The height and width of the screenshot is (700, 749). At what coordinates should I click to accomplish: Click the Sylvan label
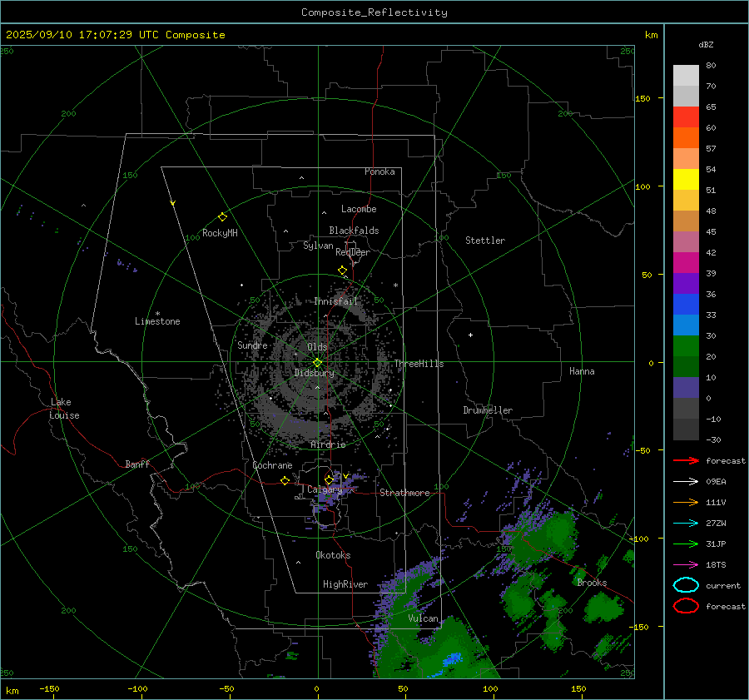[318, 246]
